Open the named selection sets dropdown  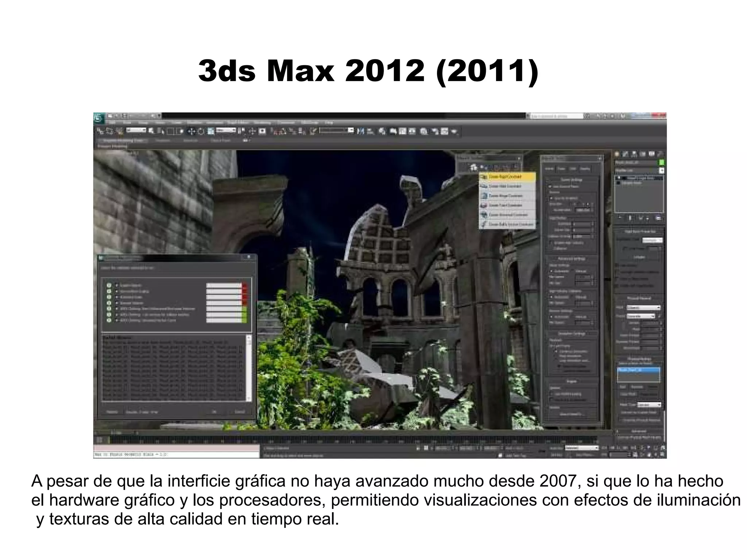pos(336,130)
